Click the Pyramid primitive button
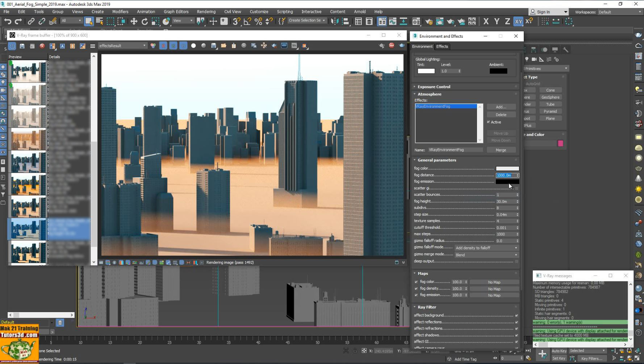The width and height of the screenshot is (644, 364). (x=550, y=111)
